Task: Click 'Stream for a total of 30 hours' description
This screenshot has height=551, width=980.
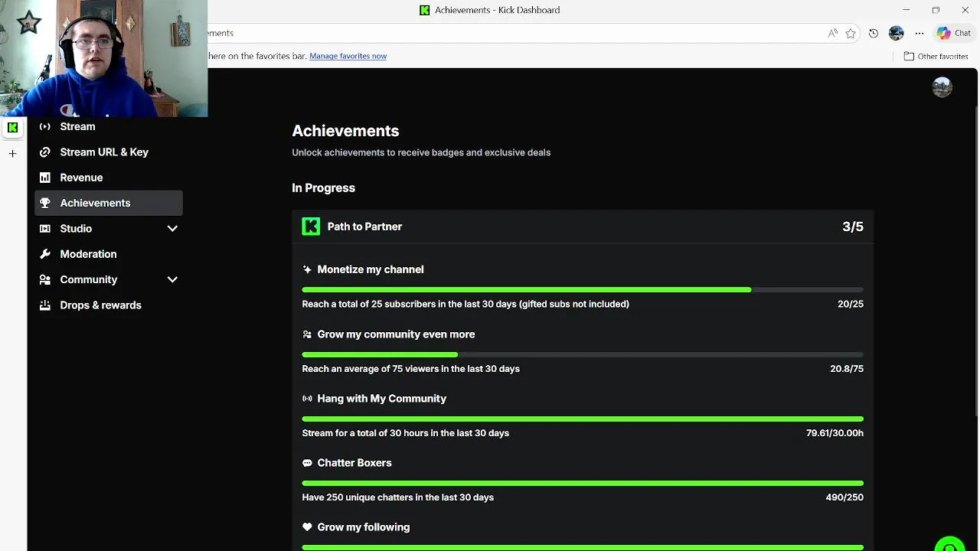Action: click(405, 433)
